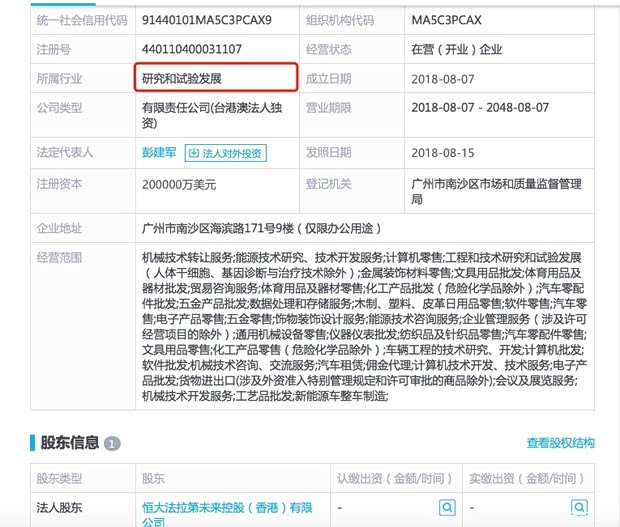Click the 经营范围 description text
This screenshot has height=527, width=620.
pos(364,326)
